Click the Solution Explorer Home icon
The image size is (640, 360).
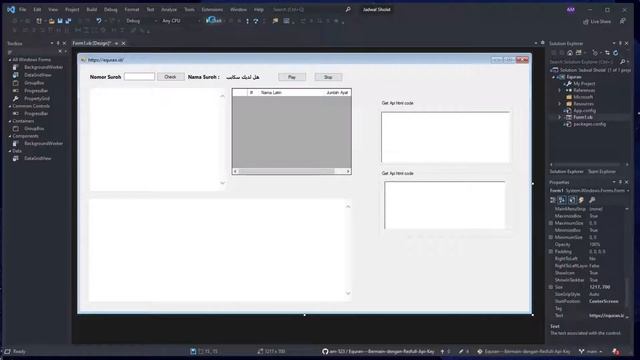tap(570, 53)
